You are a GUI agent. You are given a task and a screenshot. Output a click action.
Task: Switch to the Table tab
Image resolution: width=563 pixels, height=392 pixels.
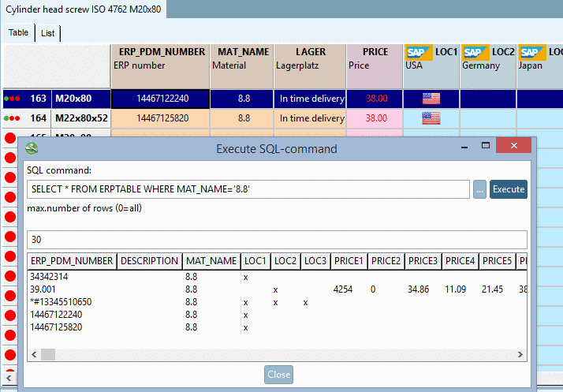click(18, 32)
